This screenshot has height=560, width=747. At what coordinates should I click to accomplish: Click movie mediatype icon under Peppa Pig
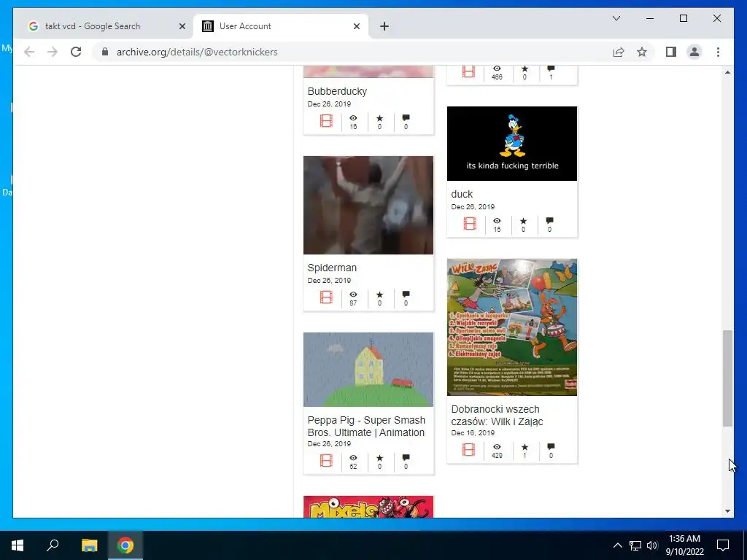326,461
